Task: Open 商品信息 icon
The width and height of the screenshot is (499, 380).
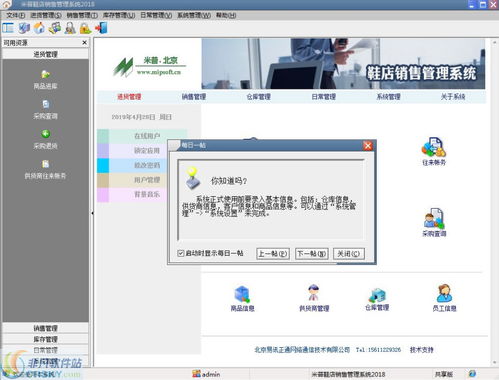Action: click(242, 299)
